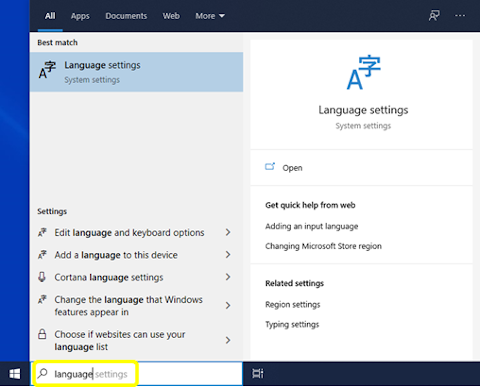Expand arrow for Add a language to this device
The image size is (480, 387).
coord(228,255)
